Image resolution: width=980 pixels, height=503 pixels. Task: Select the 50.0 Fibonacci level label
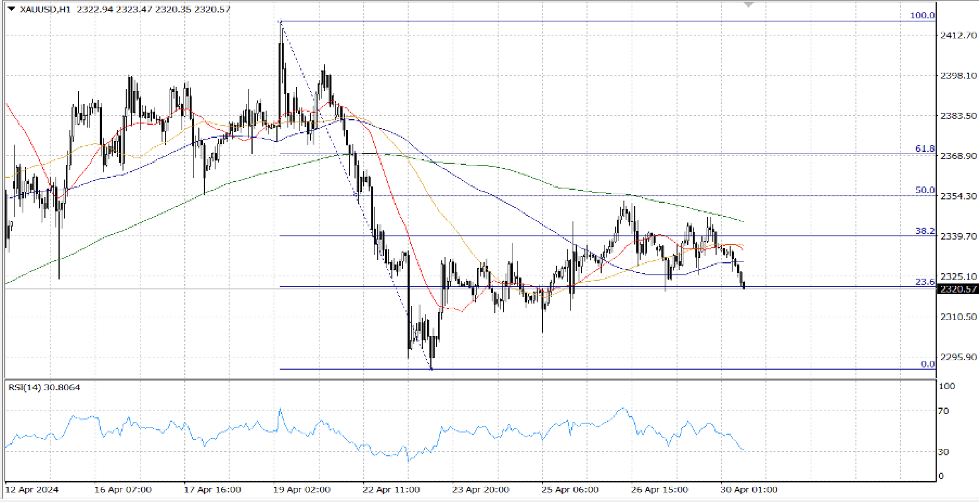[x=925, y=190]
